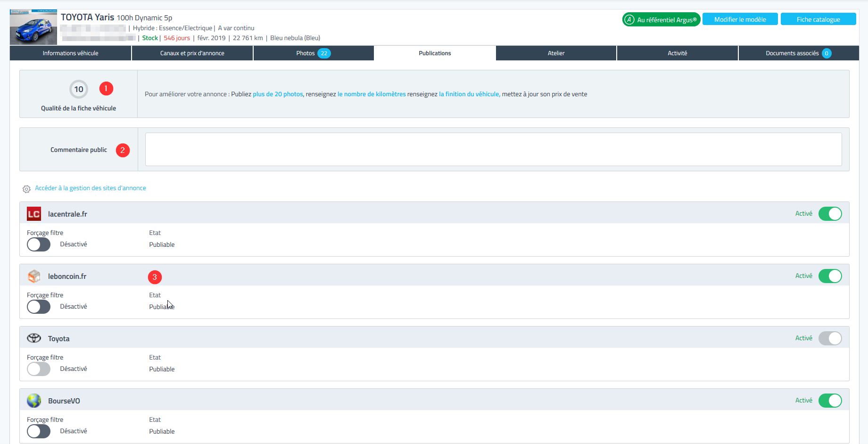Click the Au référentiel Argus button
This screenshot has width=868, height=444.
(x=661, y=20)
